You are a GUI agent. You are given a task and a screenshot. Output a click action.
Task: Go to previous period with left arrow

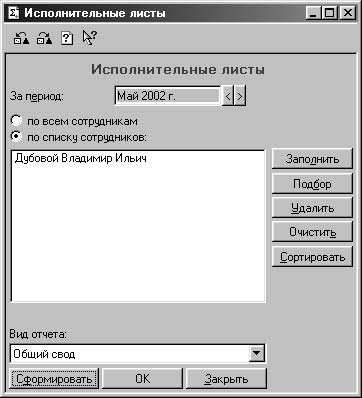point(228,96)
